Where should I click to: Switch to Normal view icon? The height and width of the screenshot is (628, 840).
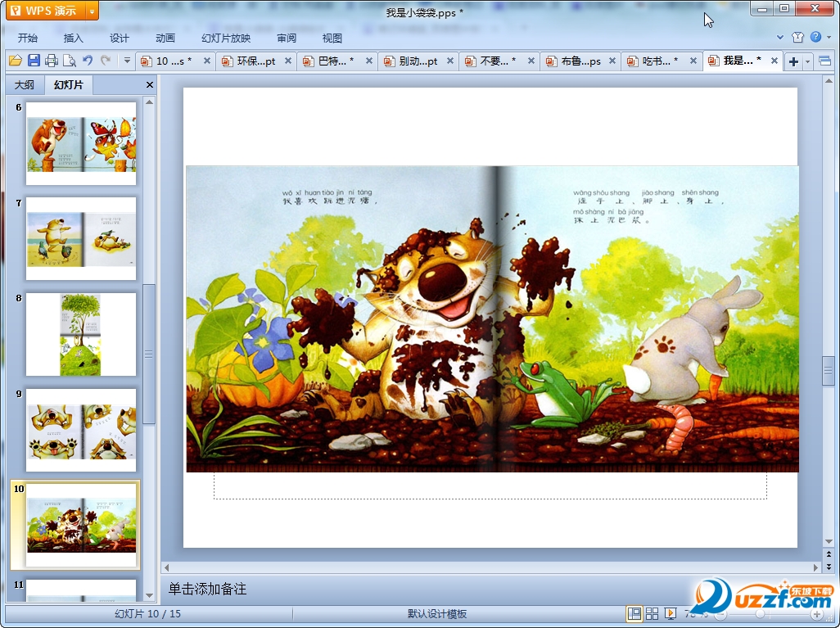(635, 613)
